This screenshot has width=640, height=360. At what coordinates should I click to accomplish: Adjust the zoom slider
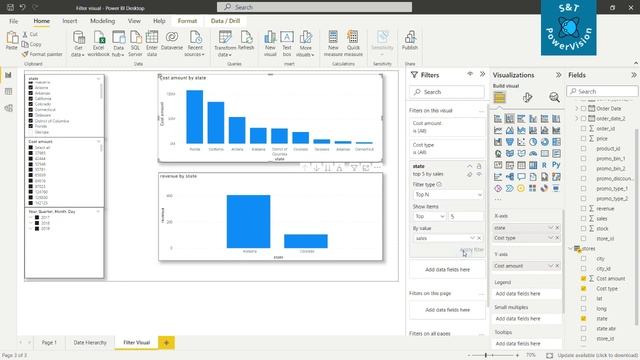(x=486, y=356)
